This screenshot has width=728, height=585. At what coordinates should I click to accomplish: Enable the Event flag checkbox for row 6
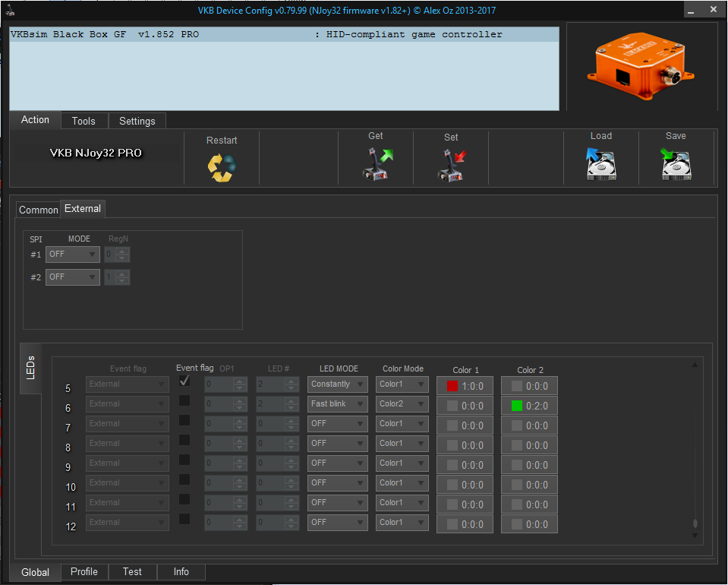pyautogui.click(x=184, y=400)
